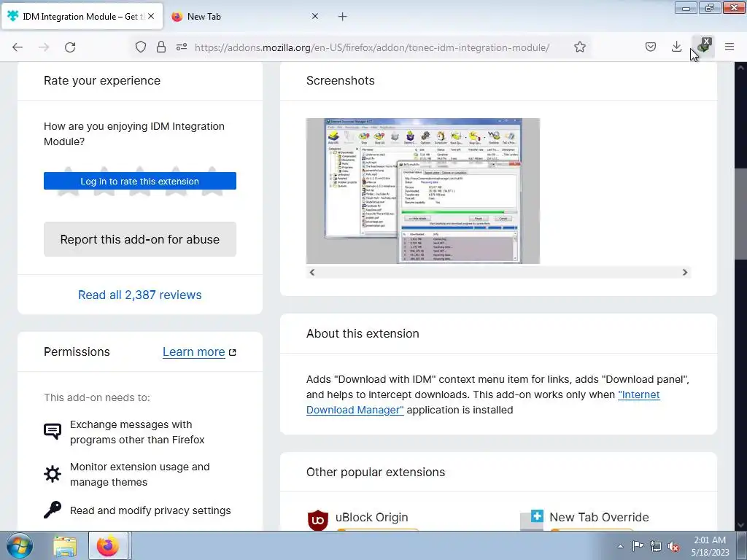Open the taskbar clock and date

tap(710, 546)
